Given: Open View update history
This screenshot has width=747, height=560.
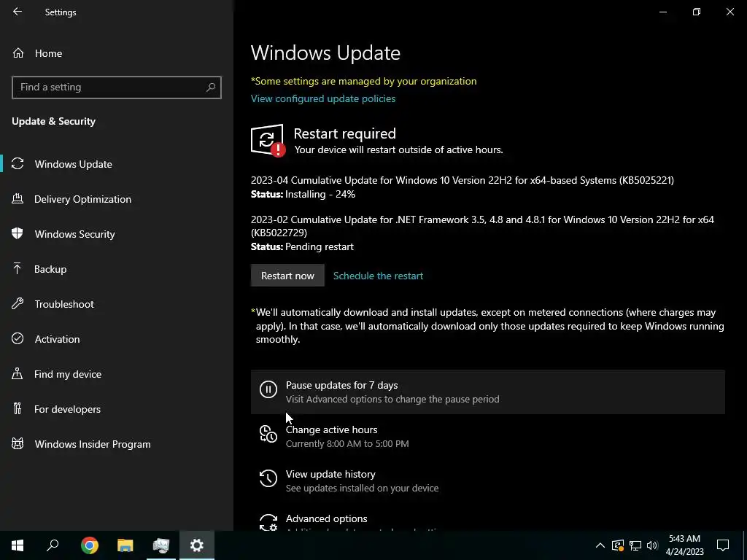Looking at the screenshot, I should pyautogui.click(x=488, y=481).
